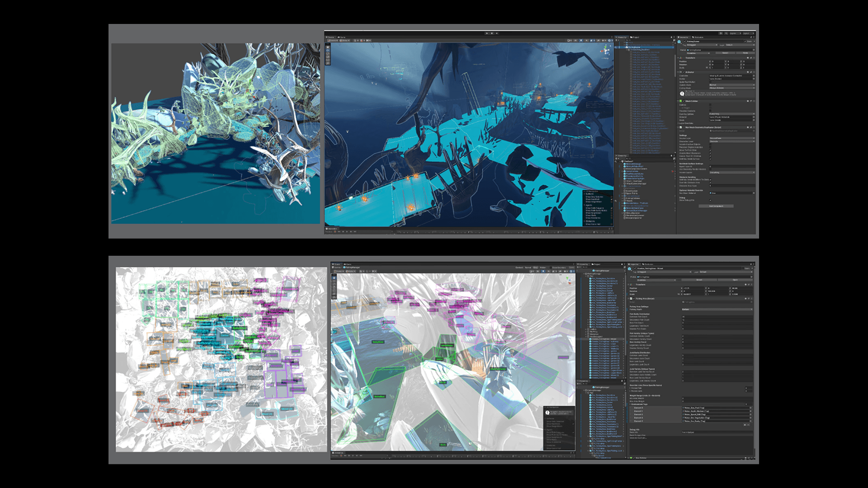
Task: Collapse the Animator component foldout
Action: pos(679,72)
